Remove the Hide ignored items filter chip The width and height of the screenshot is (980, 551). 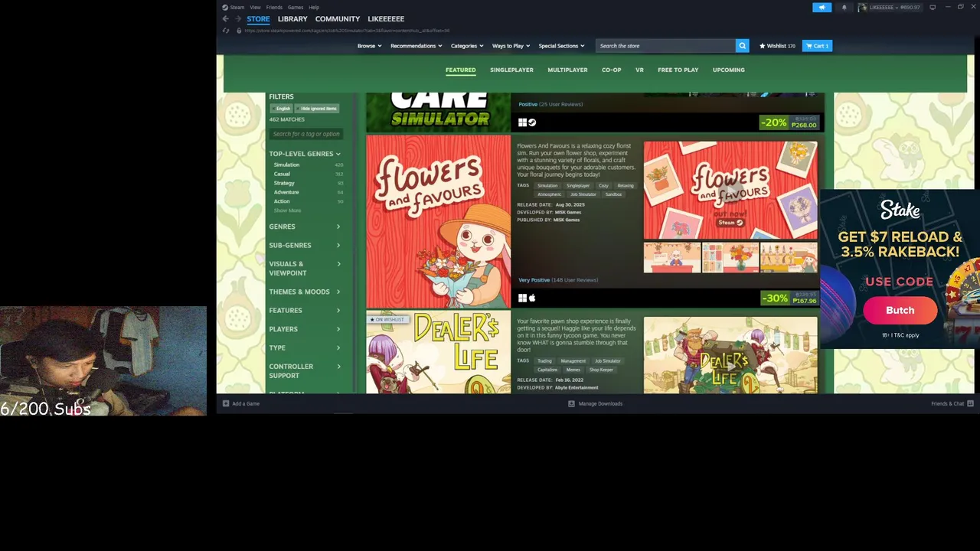[x=315, y=109]
